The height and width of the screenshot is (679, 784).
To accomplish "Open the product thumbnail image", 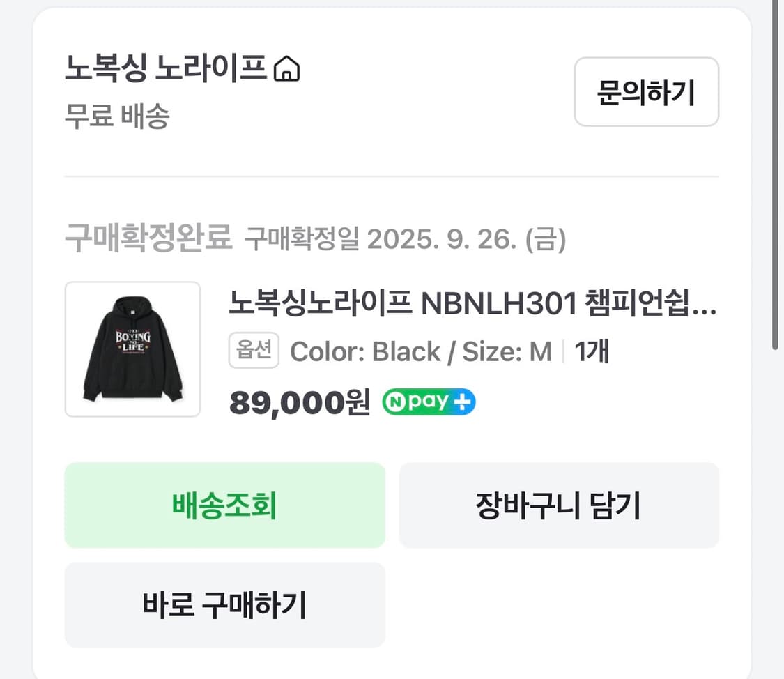I will (x=132, y=349).
